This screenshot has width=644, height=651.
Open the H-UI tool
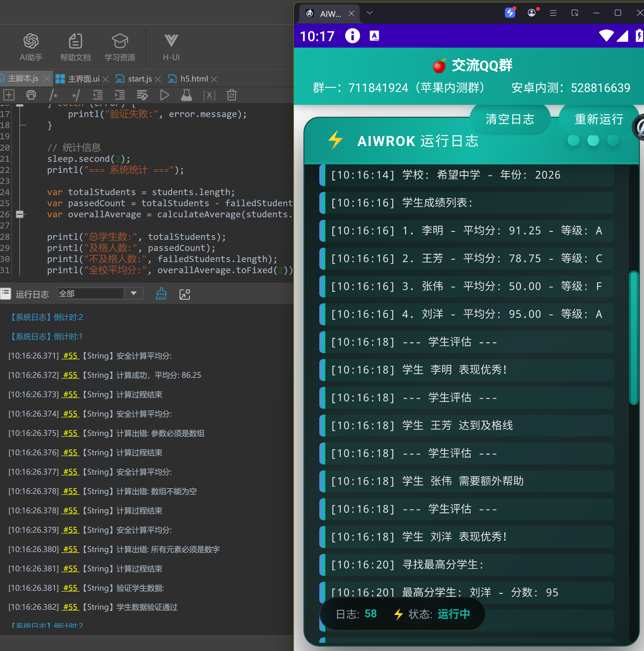click(171, 47)
